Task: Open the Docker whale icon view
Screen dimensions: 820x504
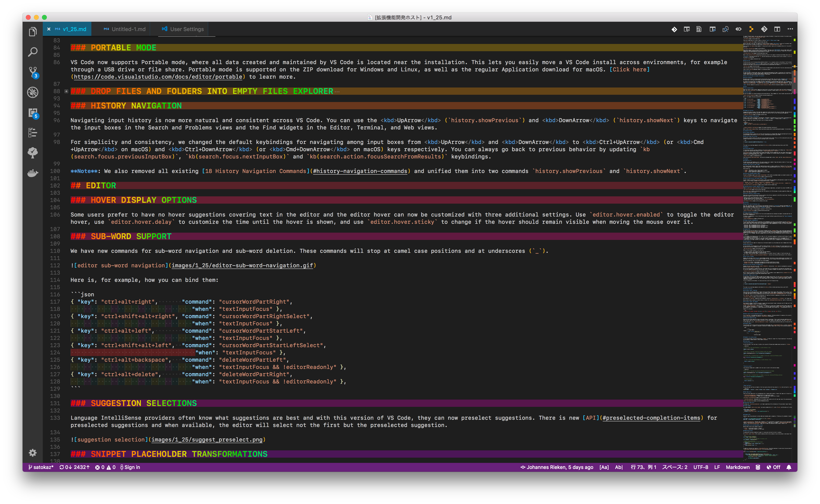Action: (x=32, y=173)
